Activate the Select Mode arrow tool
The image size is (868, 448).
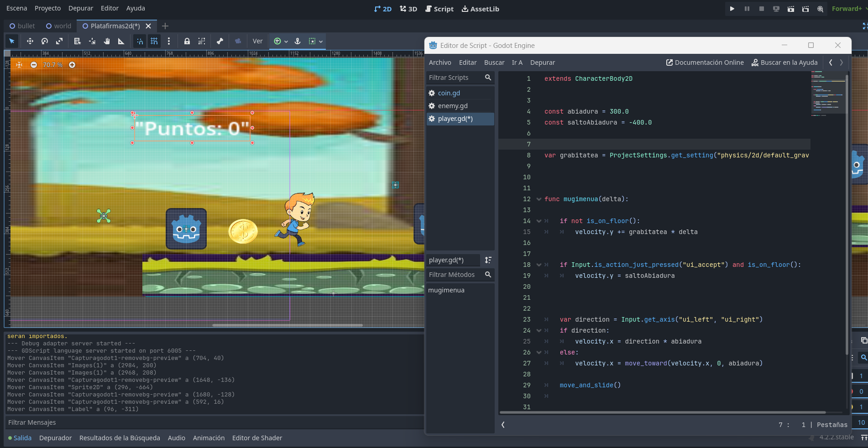[12, 41]
